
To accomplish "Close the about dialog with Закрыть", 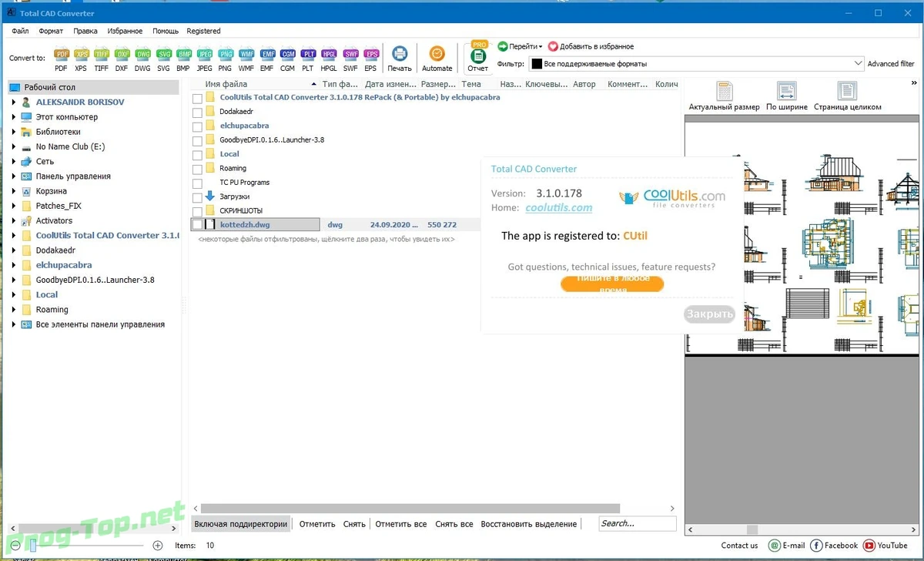I will click(x=709, y=314).
